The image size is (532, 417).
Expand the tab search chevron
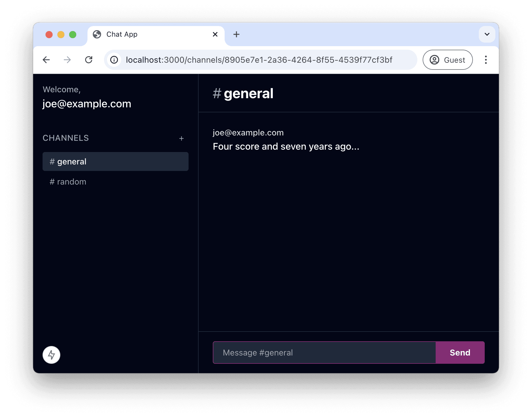(487, 34)
